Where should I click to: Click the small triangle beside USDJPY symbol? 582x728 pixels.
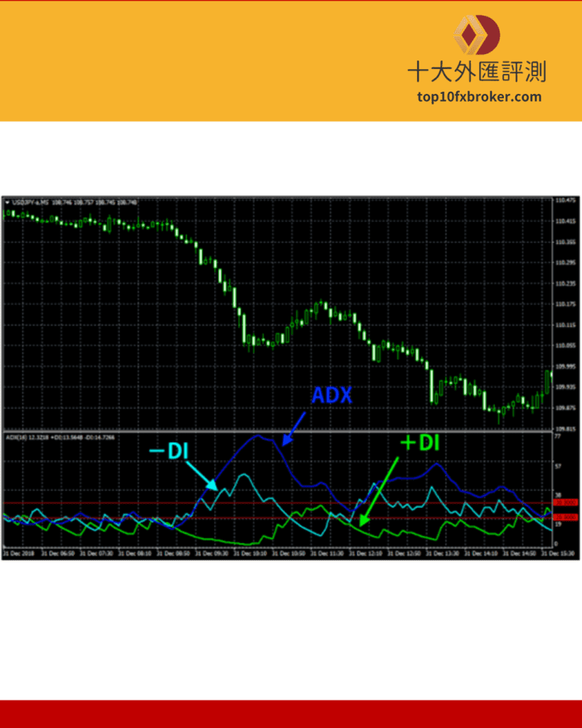tap(7, 203)
